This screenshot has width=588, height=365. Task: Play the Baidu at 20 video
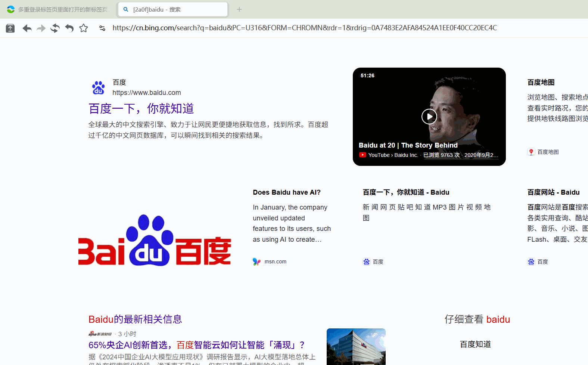coord(429,117)
